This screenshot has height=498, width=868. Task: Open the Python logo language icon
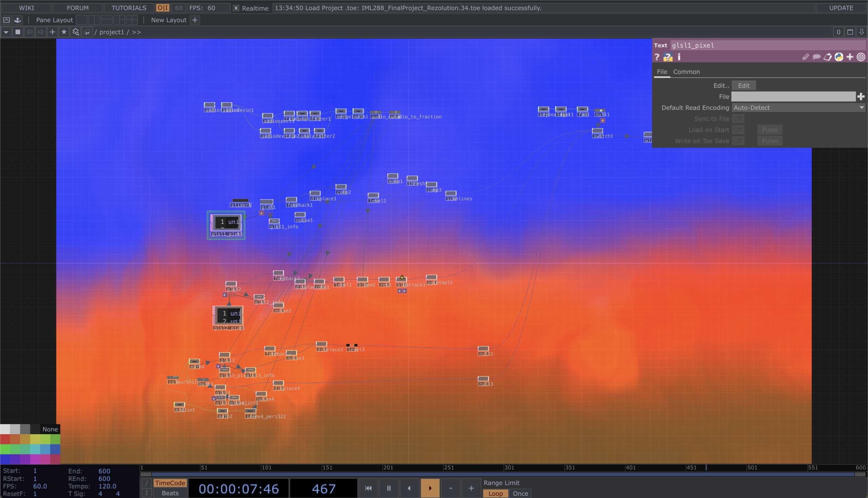click(839, 57)
